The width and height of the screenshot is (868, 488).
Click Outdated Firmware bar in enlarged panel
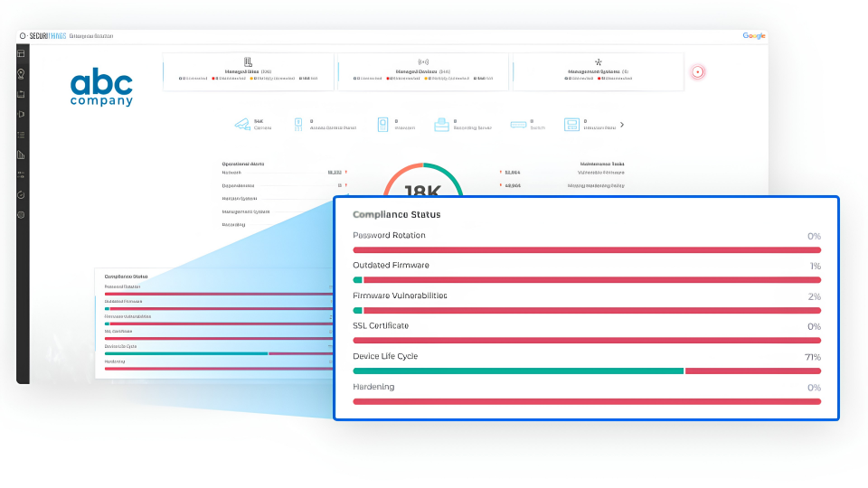point(587,280)
